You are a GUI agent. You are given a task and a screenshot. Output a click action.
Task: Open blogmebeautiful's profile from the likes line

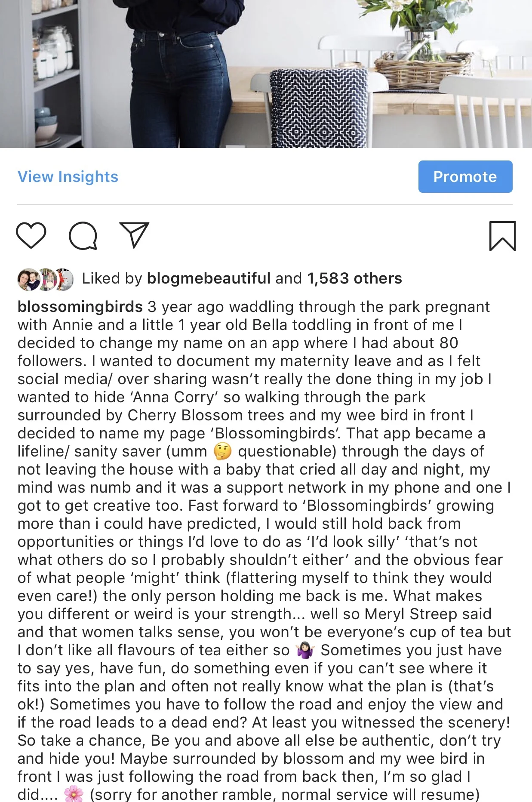coord(209,278)
